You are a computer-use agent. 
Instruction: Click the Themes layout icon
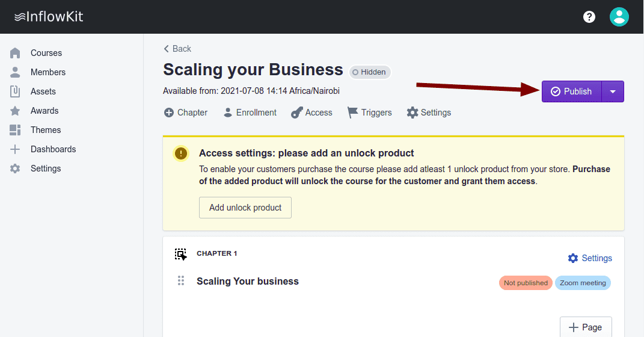coord(15,130)
